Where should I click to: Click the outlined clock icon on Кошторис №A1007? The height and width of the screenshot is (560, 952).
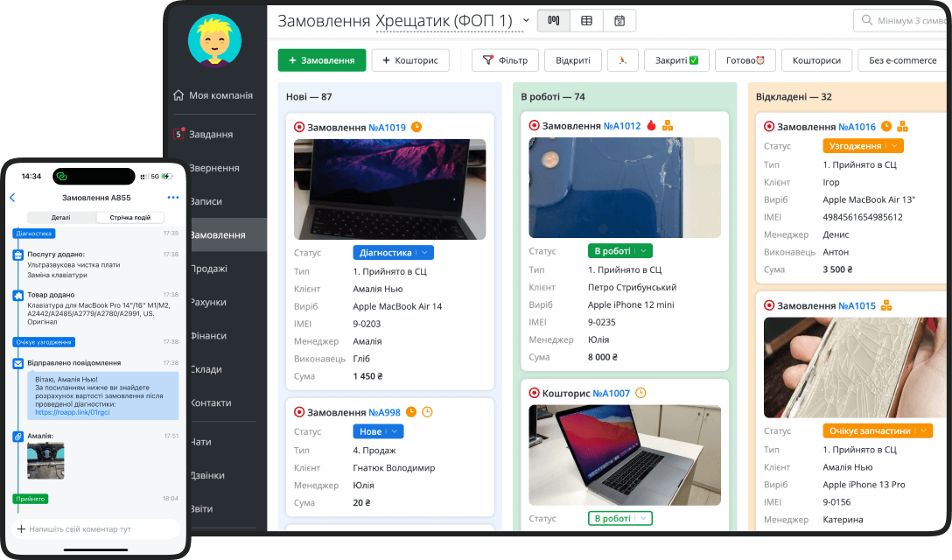coord(640,393)
